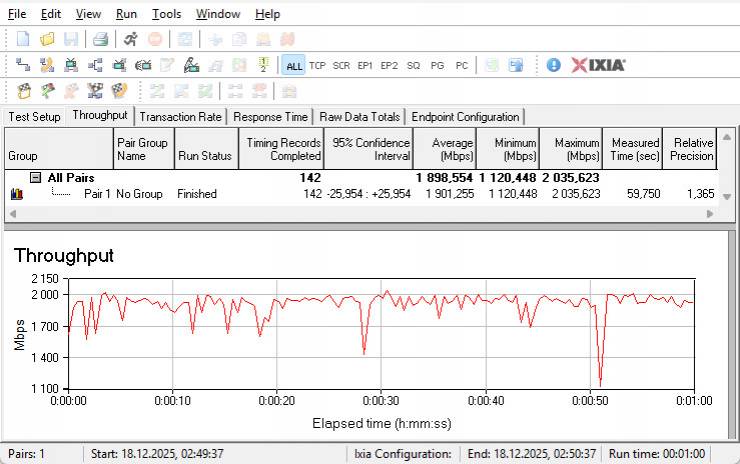The width and height of the screenshot is (740, 464).
Task: Collapse the All Pairs group tree
Action: 35,177
